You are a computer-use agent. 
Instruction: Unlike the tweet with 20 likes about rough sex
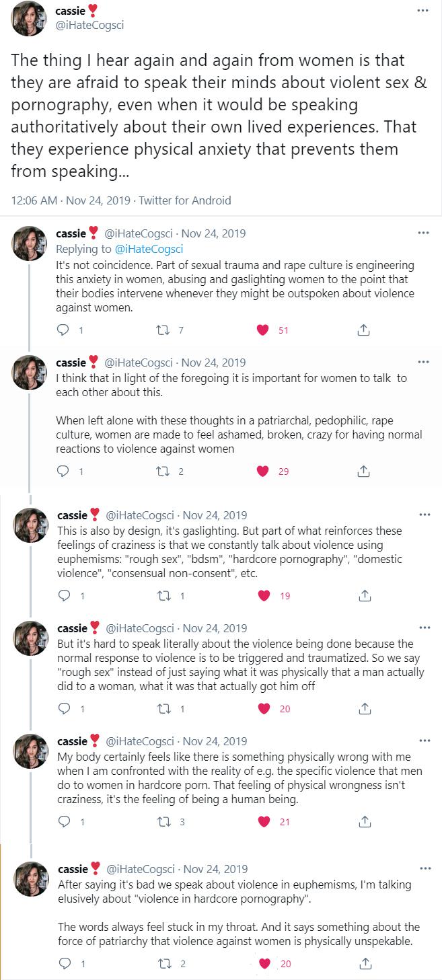point(264,708)
